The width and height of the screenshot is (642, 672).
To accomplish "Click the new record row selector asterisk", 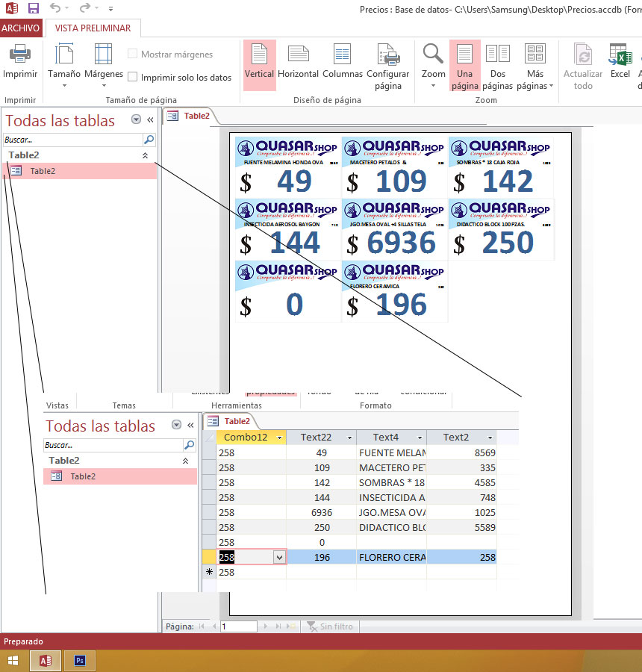I will (209, 572).
